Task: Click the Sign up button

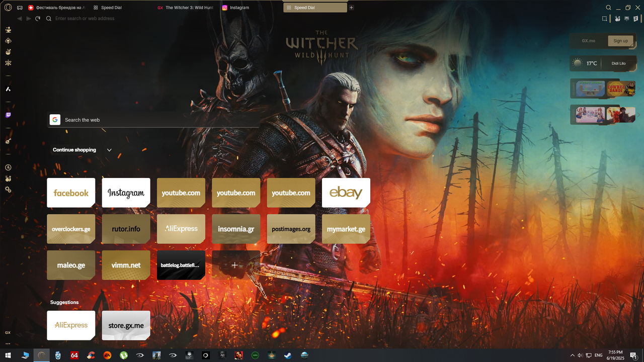Action: coord(620,41)
